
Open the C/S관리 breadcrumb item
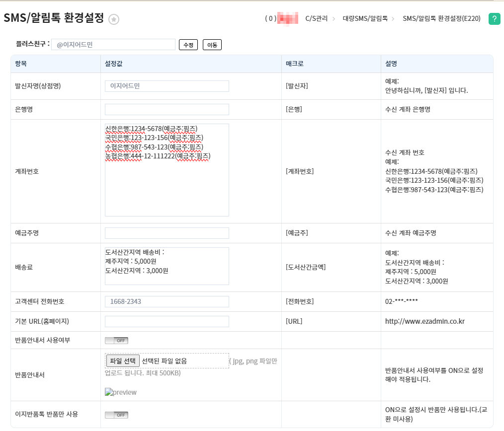(316, 19)
